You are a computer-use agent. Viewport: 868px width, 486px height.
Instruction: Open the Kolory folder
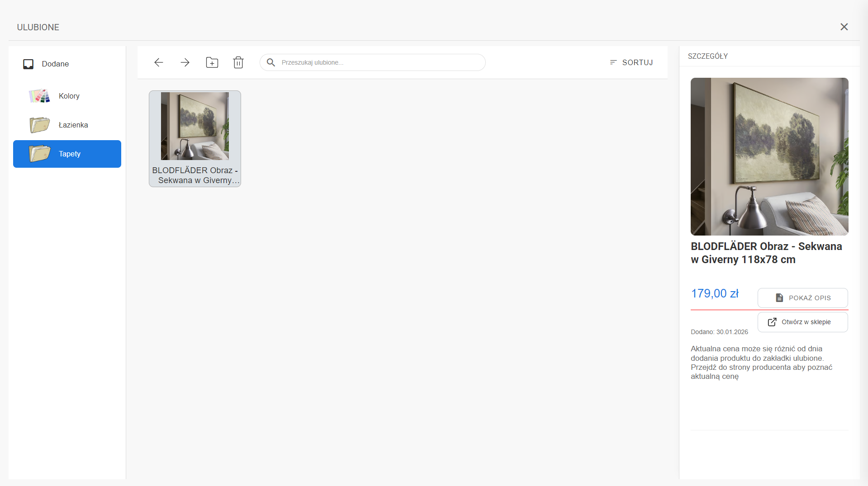click(69, 96)
